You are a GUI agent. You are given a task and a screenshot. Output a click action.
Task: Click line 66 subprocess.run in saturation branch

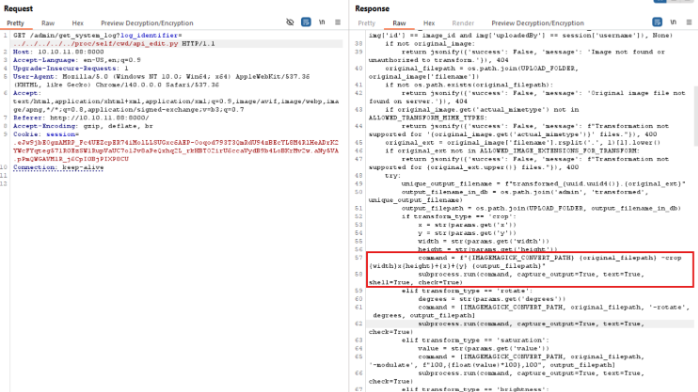[531, 373]
